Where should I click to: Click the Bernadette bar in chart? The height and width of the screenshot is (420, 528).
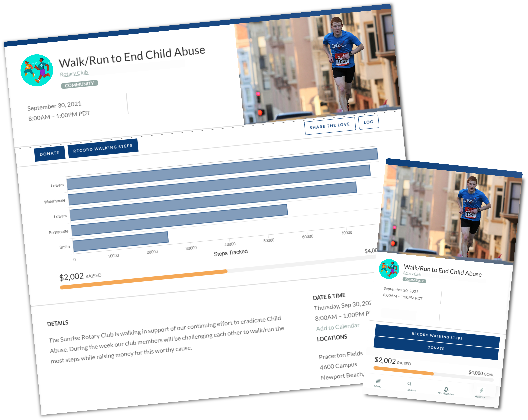pos(180,220)
